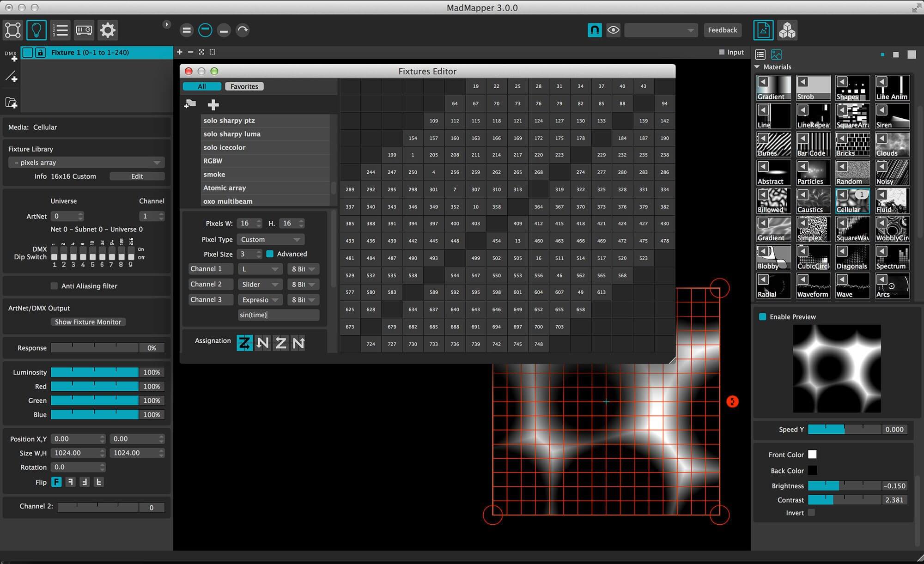Add new fixture with plus icon in editor
This screenshot has height=564, width=924.
point(213,105)
